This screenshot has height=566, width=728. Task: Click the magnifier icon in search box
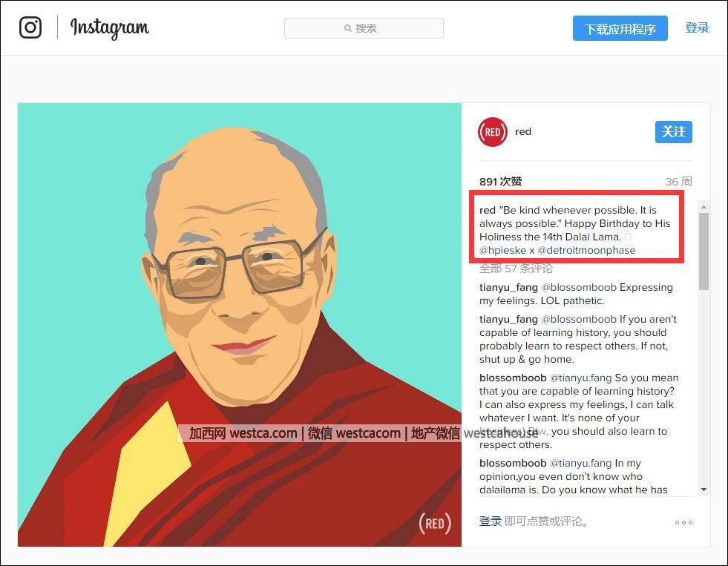[x=348, y=28]
